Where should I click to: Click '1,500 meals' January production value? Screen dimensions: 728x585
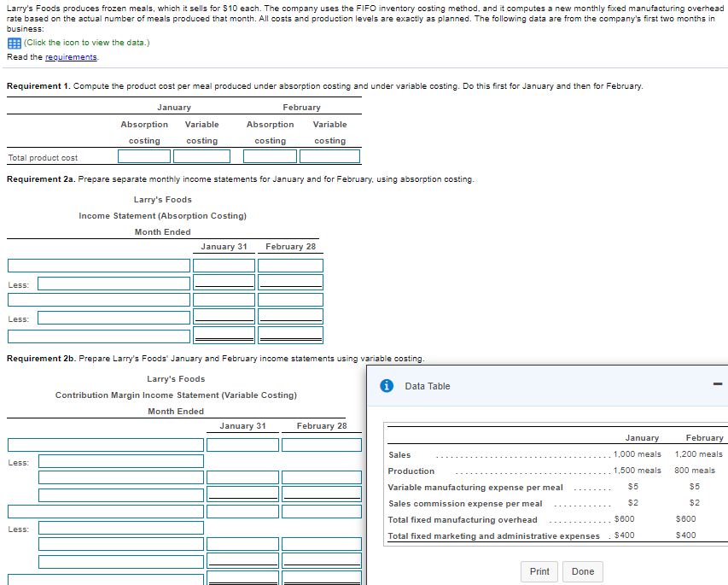[637, 471]
